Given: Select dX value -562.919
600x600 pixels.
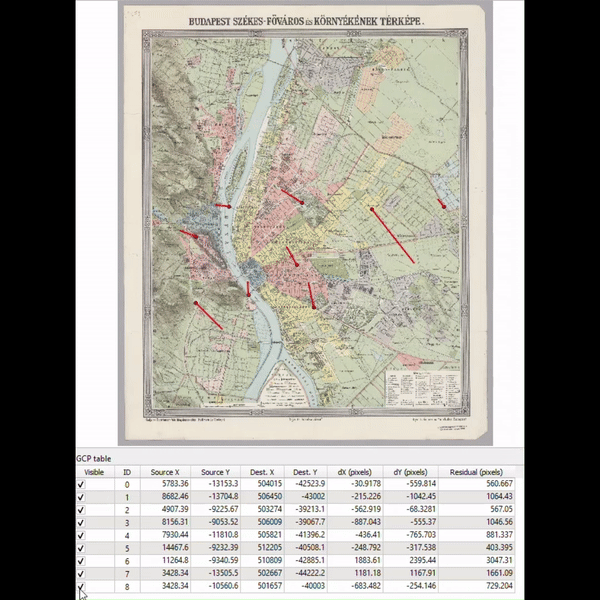Looking at the screenshot, I should (366, 509).
